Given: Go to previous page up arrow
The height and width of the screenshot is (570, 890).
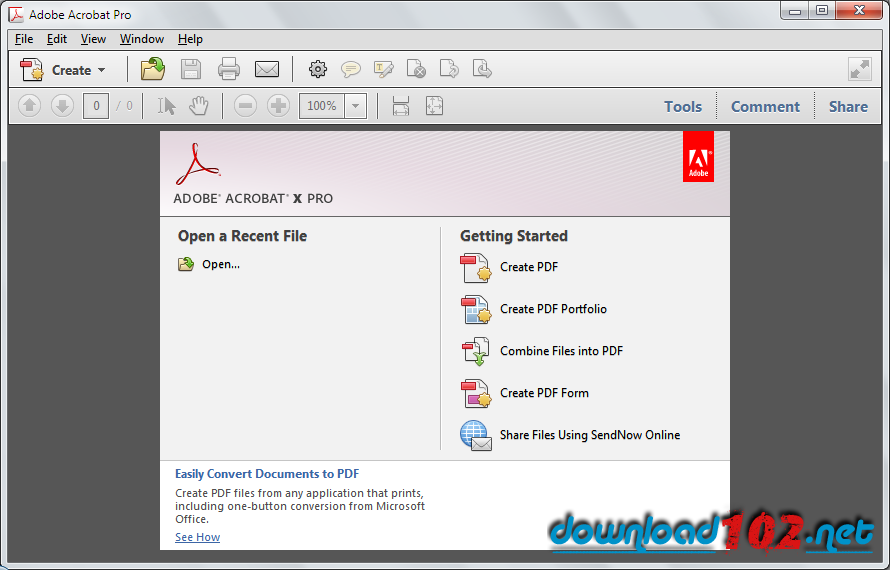Looking at the screenshot, I should coord(30,106).
